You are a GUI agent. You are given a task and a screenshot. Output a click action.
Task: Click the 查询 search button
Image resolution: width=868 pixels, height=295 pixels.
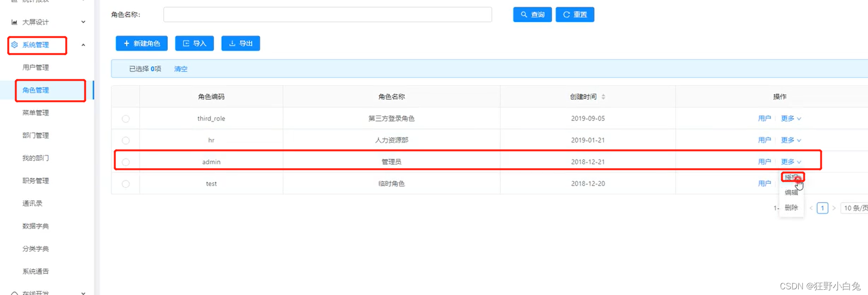(532, 15)
